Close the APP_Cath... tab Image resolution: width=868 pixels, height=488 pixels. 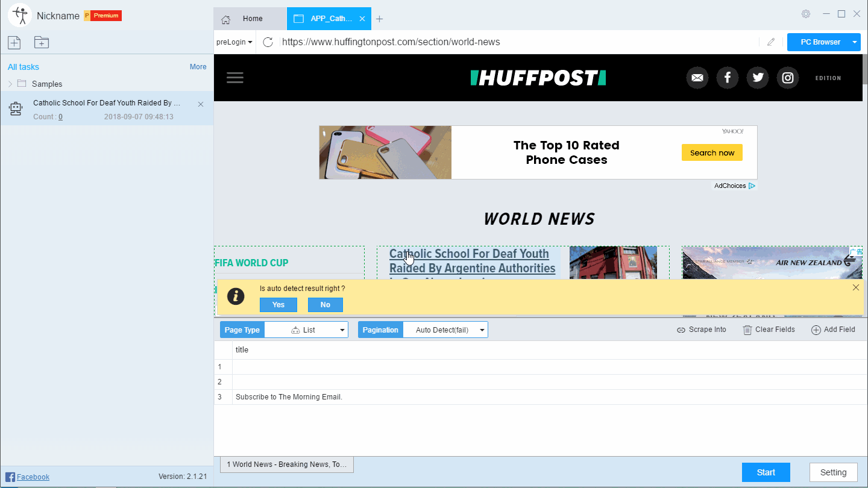pyautogui.click(x=362, y=19)
